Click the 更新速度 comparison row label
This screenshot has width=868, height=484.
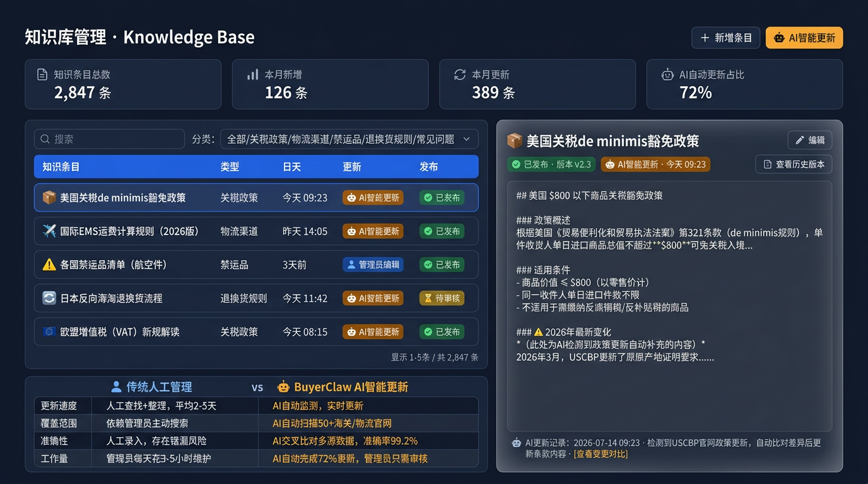click(59, 406)
